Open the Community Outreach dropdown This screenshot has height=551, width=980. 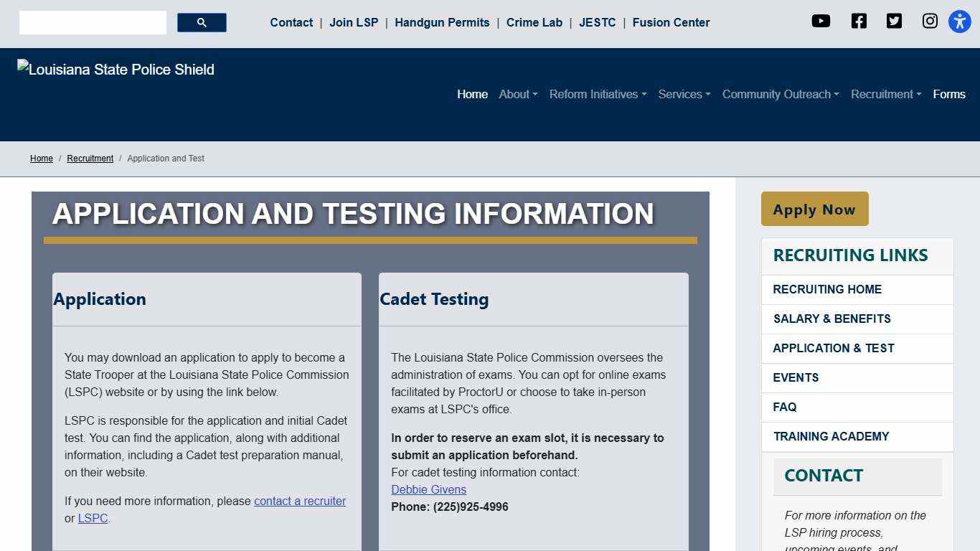point(779,94)
